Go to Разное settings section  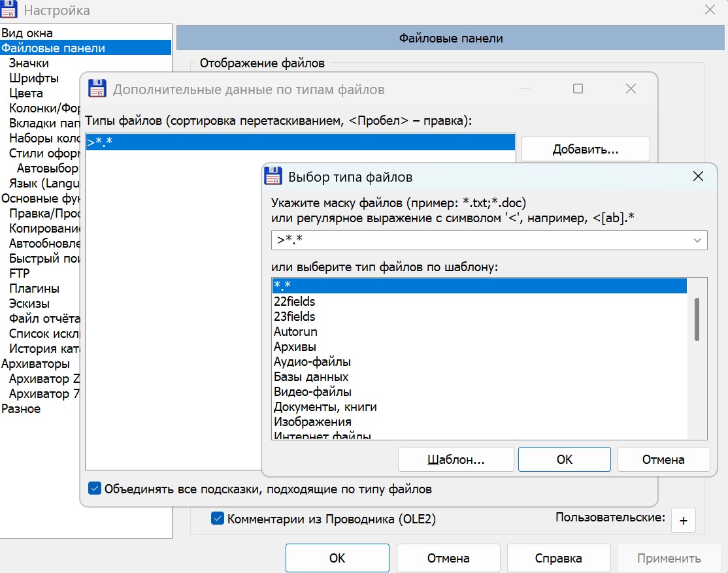pyautogui.click(x=21, y=409)
